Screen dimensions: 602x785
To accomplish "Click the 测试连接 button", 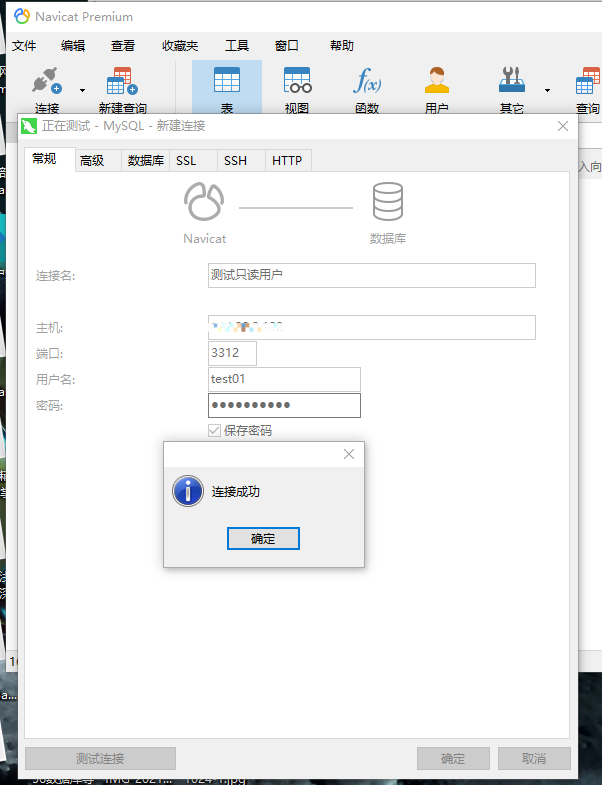I will pyautogui.click(x=100, y=758).
